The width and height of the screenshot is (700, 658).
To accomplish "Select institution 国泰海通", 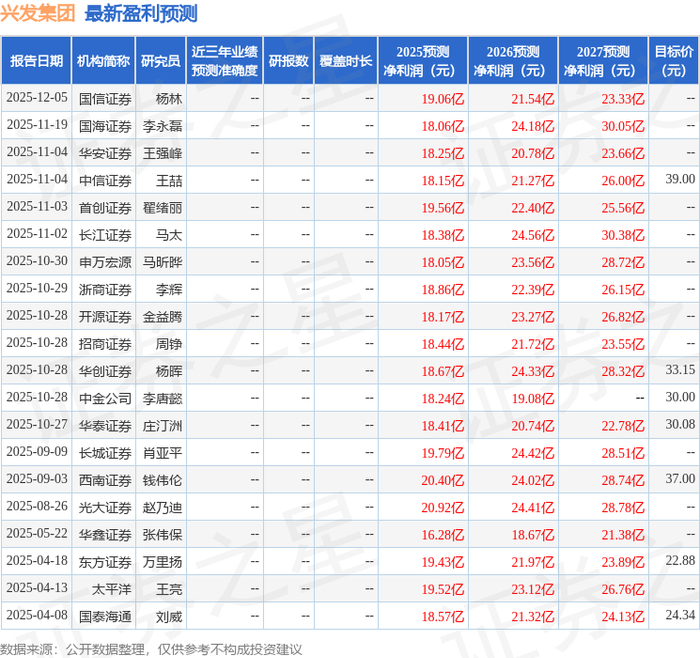I will click(x=105, y=616).
